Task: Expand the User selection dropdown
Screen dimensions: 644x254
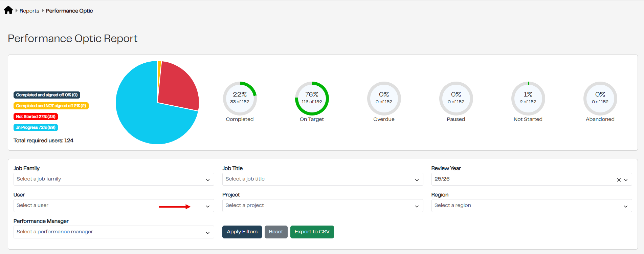Action: point(114,206)
